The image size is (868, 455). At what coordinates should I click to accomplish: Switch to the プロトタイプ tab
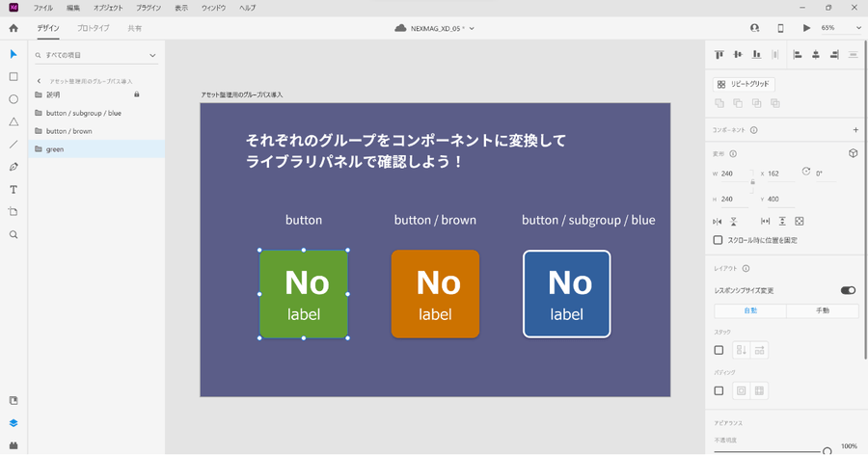[x=93, y=29]
